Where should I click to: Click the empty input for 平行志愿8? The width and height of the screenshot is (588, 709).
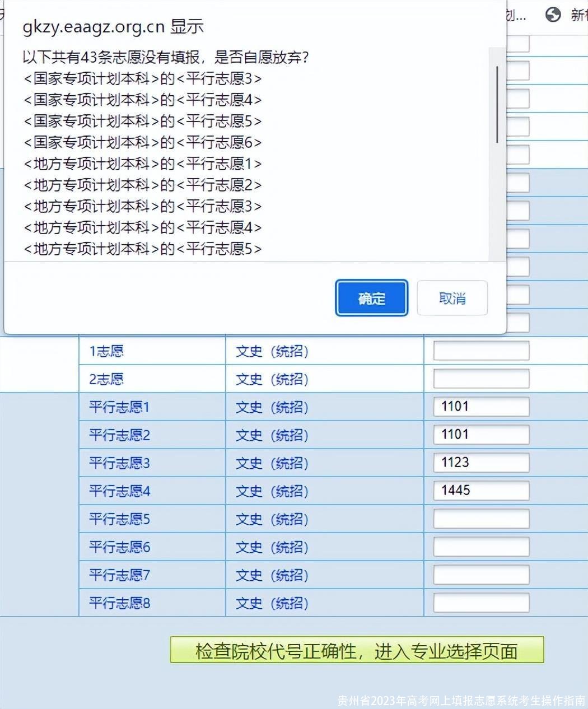(480, 603)
